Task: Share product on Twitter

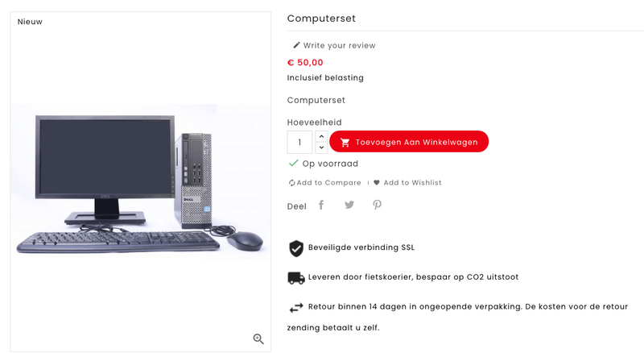Action: point(349,205)
